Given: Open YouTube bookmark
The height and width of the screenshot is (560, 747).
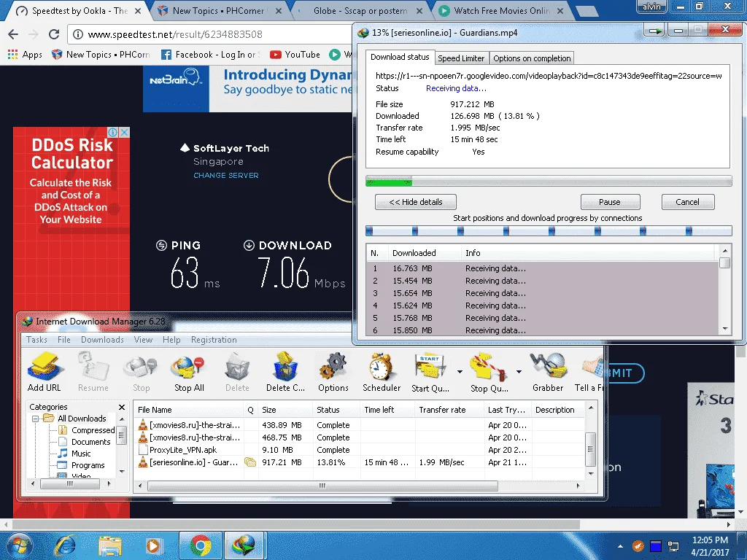Looking at the screenshot, I should (x=295, y=54).
